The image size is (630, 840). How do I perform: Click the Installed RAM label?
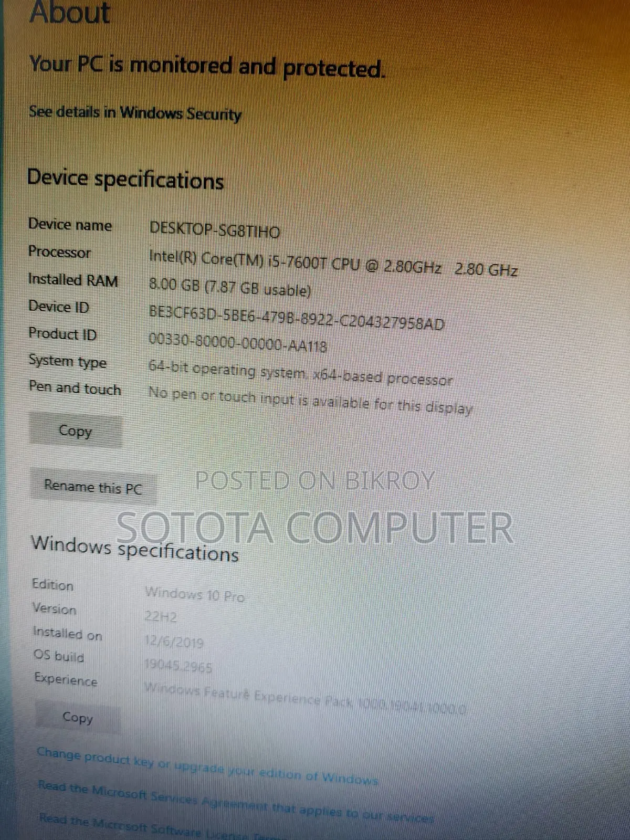tap(73, 279)
